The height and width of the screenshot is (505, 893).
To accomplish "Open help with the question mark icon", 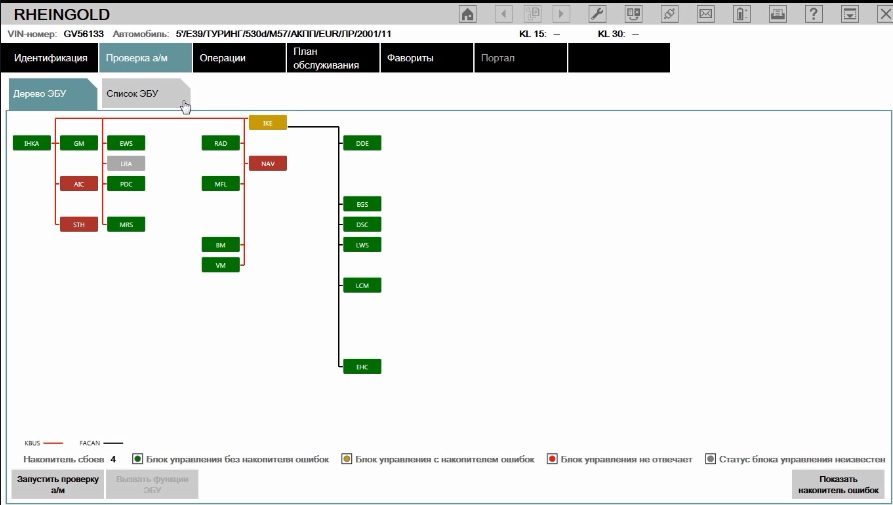I will (814, 14).
